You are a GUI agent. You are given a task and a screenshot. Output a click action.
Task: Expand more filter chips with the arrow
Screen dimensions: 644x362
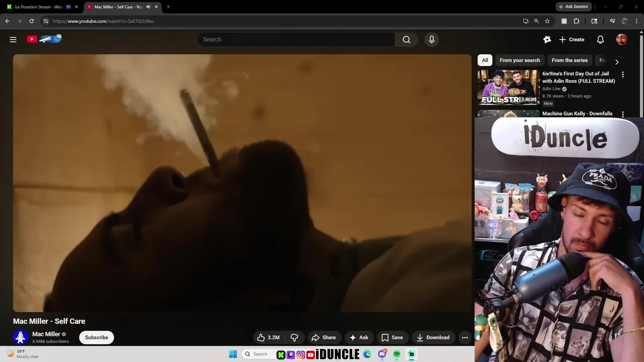(x=617, y=62)
